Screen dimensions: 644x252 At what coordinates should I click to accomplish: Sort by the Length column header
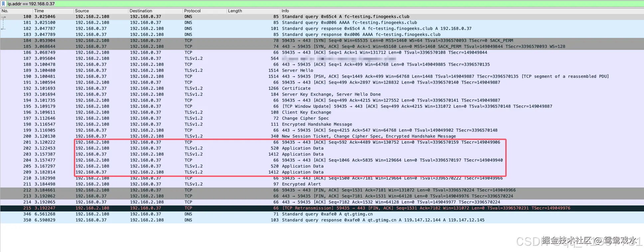[x=253, y=11]
